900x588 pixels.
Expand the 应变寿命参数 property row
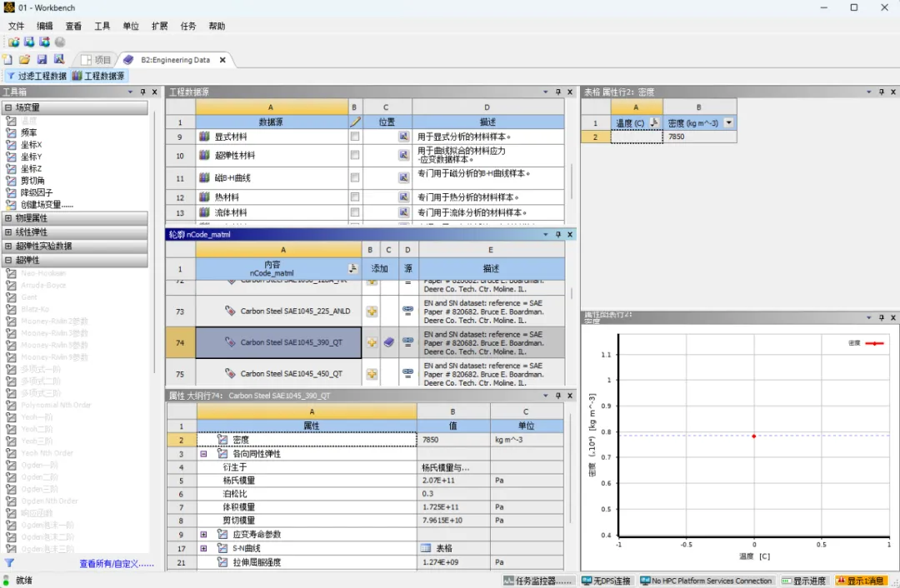(x=203, y=535)
